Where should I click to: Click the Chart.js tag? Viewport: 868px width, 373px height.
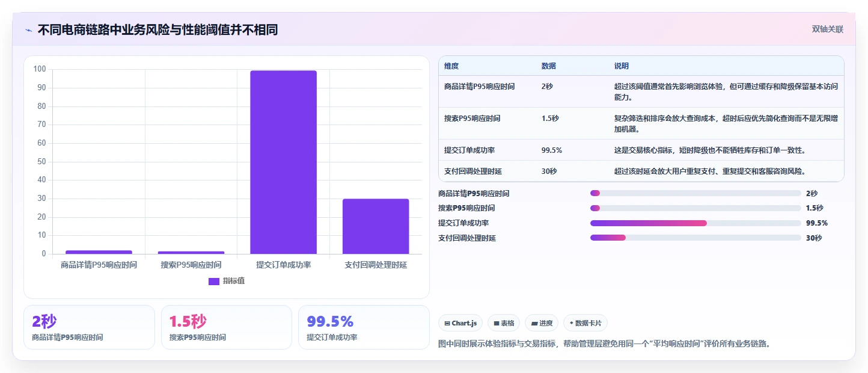tap(460, 323)
